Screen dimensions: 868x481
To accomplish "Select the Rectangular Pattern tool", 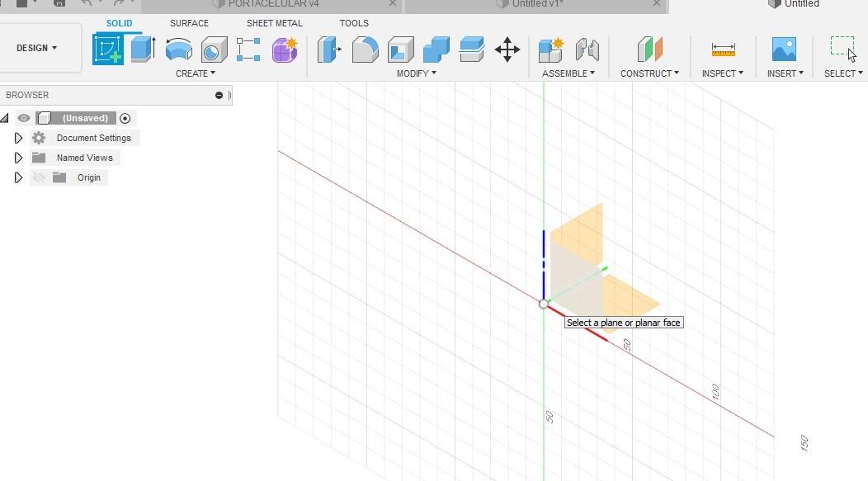I will (248, 50).
